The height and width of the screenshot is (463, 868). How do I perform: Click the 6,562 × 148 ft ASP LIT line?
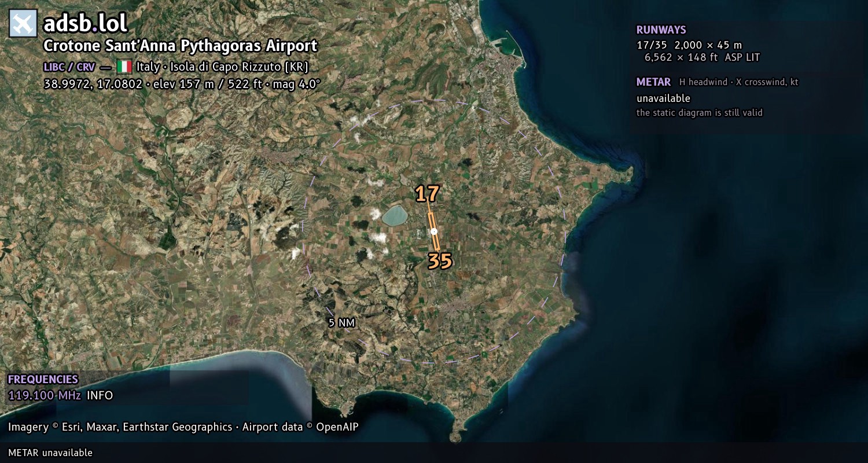pos(702,57)
